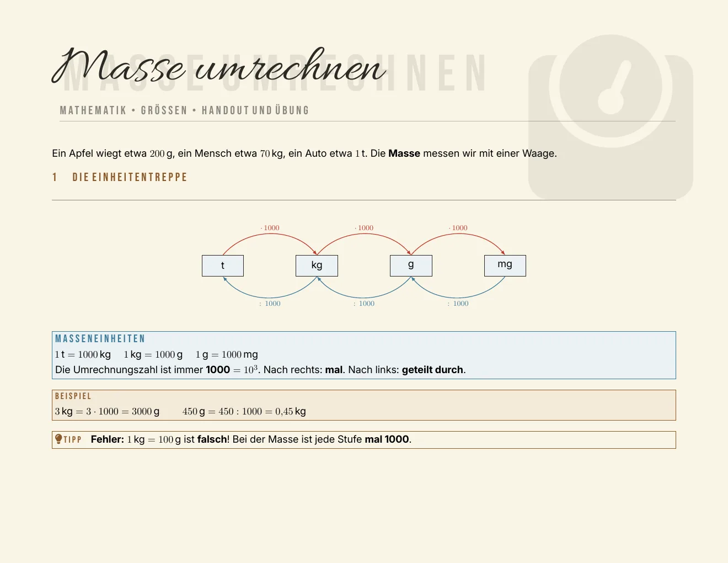Click the example '450 g = 450 : 1000 = 0,45 kg'
The width and height of the screenshot is (728, 563).
pos(244,411)
